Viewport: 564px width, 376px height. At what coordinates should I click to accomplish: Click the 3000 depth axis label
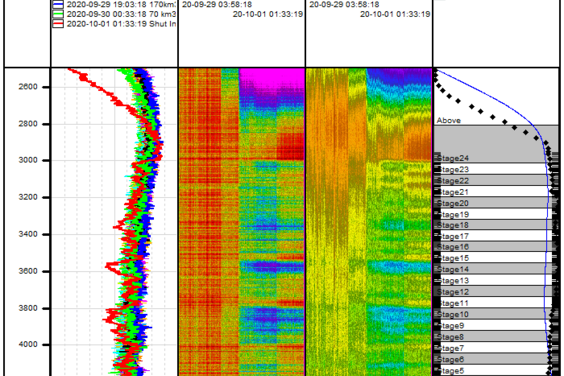click(x=28, y=160)
